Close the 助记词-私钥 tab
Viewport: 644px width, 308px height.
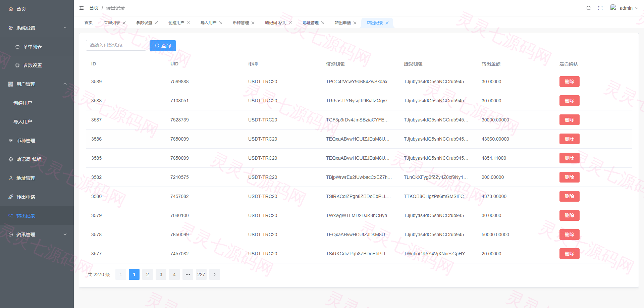290,23
